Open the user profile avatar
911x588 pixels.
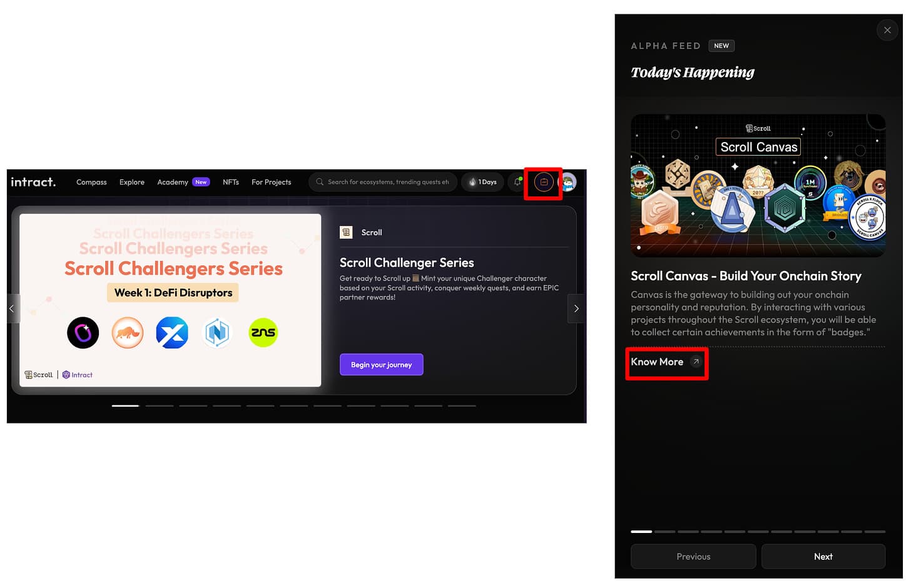coord(567,182)
